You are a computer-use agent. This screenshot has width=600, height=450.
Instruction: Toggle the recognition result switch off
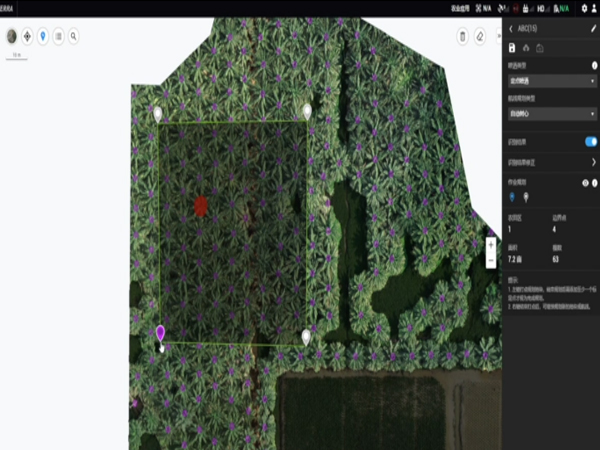(591, 142)
